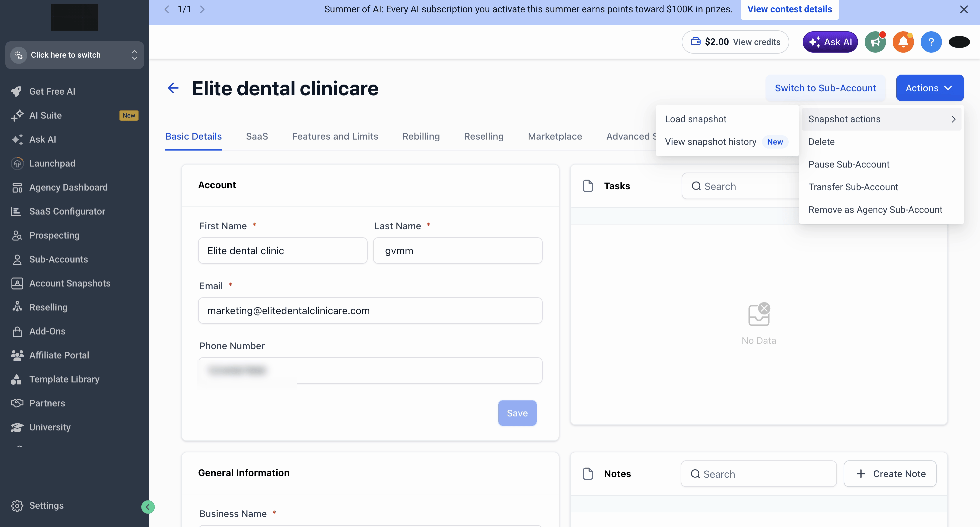Focus the First Name field
This screenshot has height=527, width=980.
point(283,251)
